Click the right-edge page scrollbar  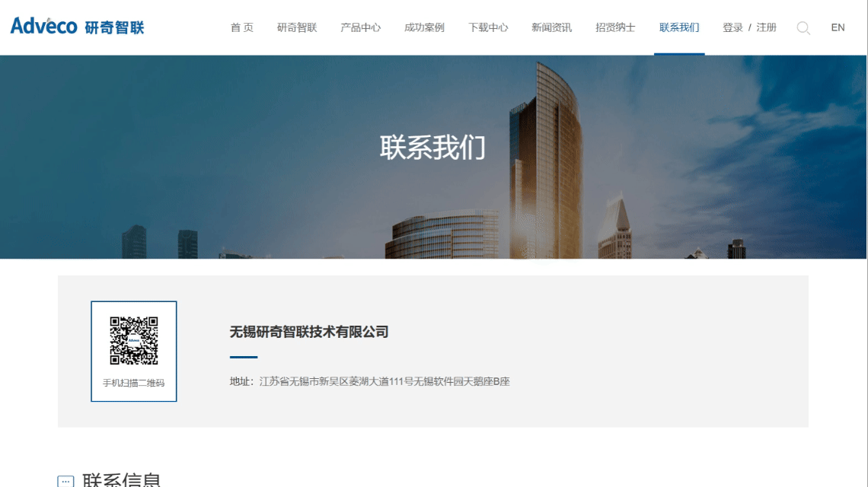[x=865, y=243]
